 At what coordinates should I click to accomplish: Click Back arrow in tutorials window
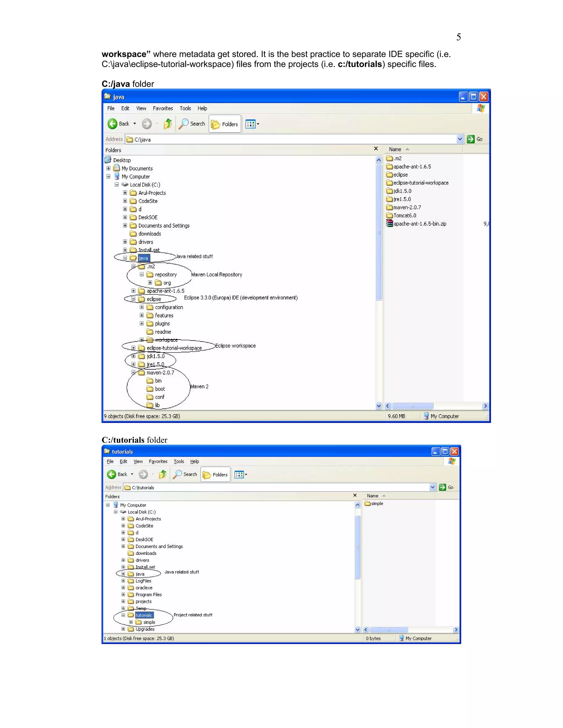click(x=111, y=474)
